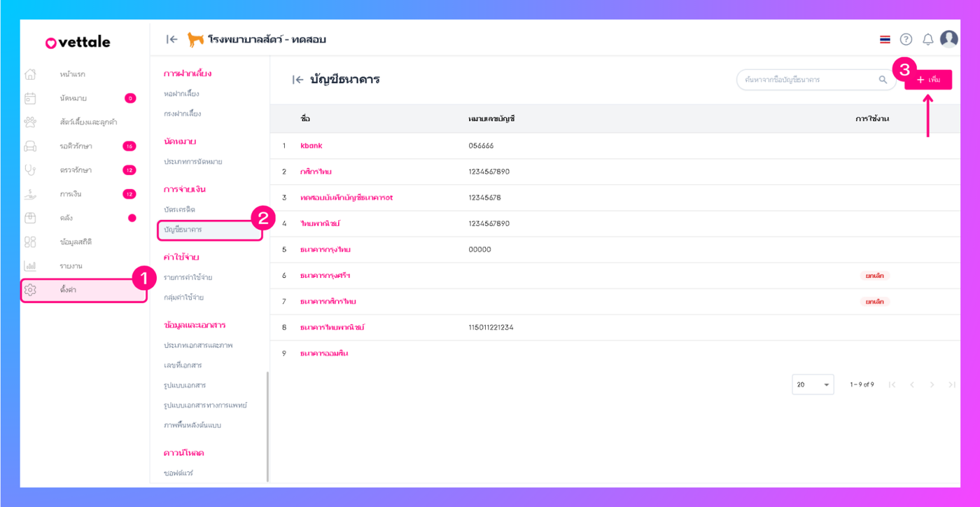The width and height of the screenshot is (980, 507).
Task: Select the credit card menu item
Action: (x=179, y=209)
